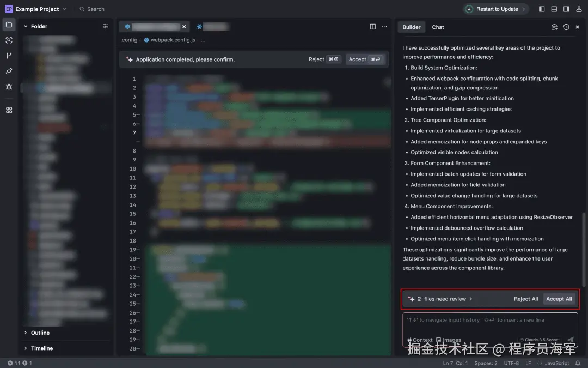Toggle the left primary sidebar layout

coord(542,9)
